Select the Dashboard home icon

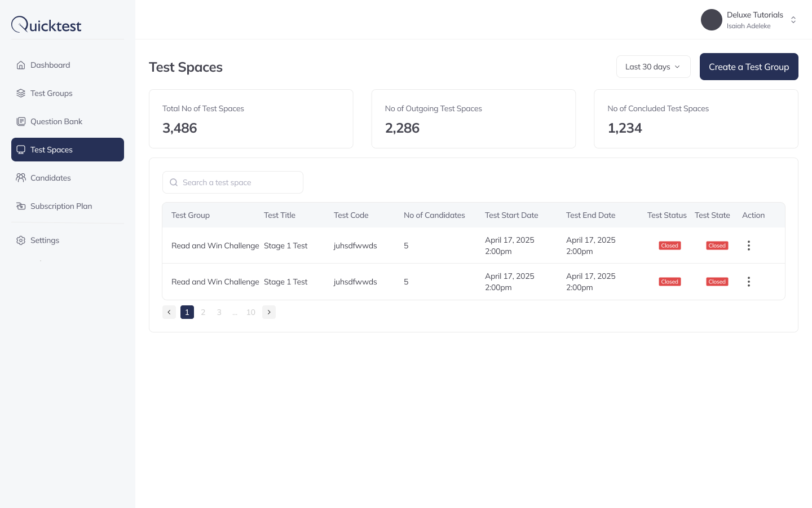(21, 65)
